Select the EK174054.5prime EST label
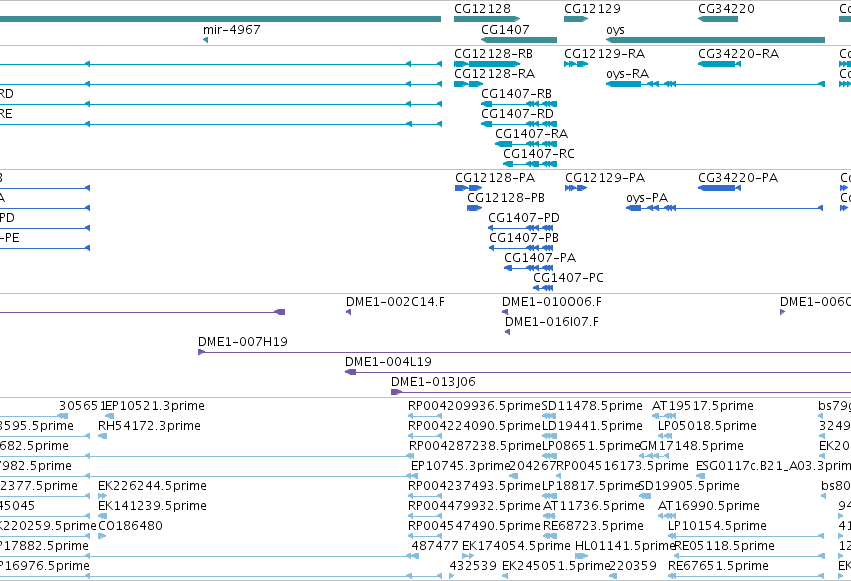Viewport: 851px width, 581px height. [x=516, y=546]
